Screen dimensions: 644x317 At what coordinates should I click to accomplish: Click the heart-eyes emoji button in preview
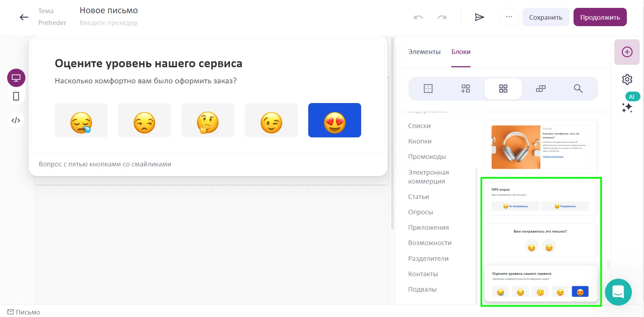335,120
